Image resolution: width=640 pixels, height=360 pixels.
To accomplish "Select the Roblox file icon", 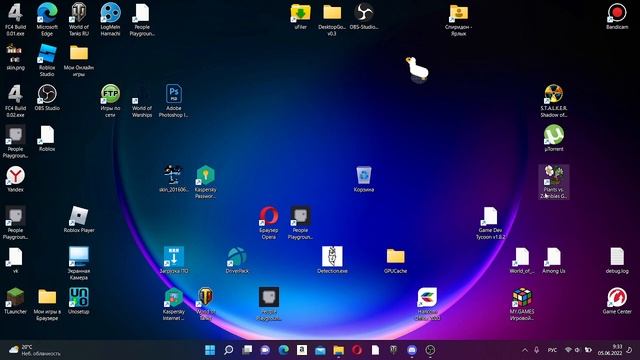I will 47,138.
